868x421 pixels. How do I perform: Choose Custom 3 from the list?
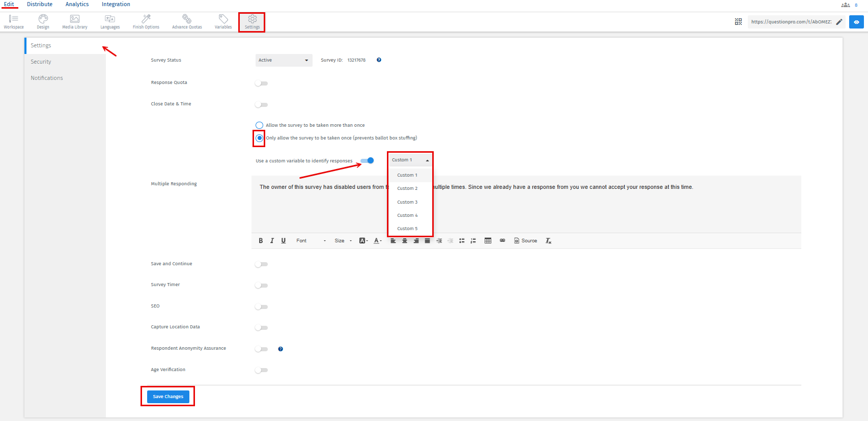coord(410,202)
